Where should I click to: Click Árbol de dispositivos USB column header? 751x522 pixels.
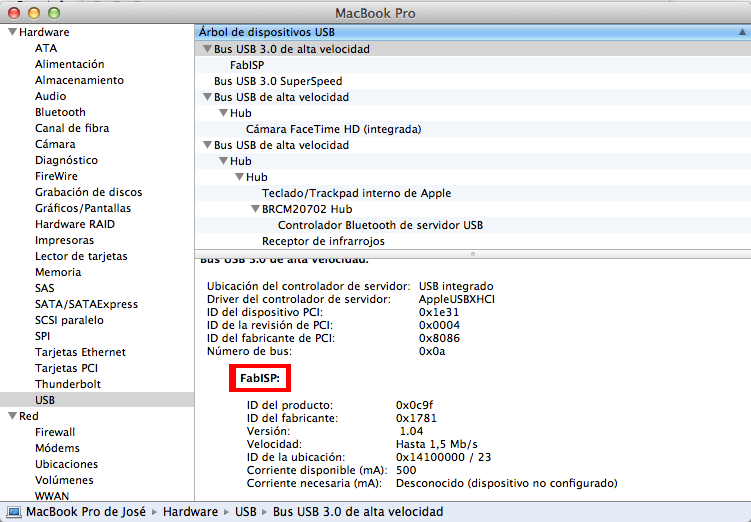pos(473,32)
